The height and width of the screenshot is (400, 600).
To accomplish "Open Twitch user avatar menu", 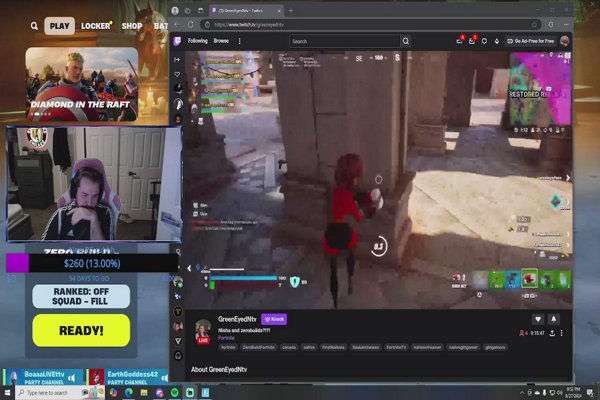I will click(564, 41).
